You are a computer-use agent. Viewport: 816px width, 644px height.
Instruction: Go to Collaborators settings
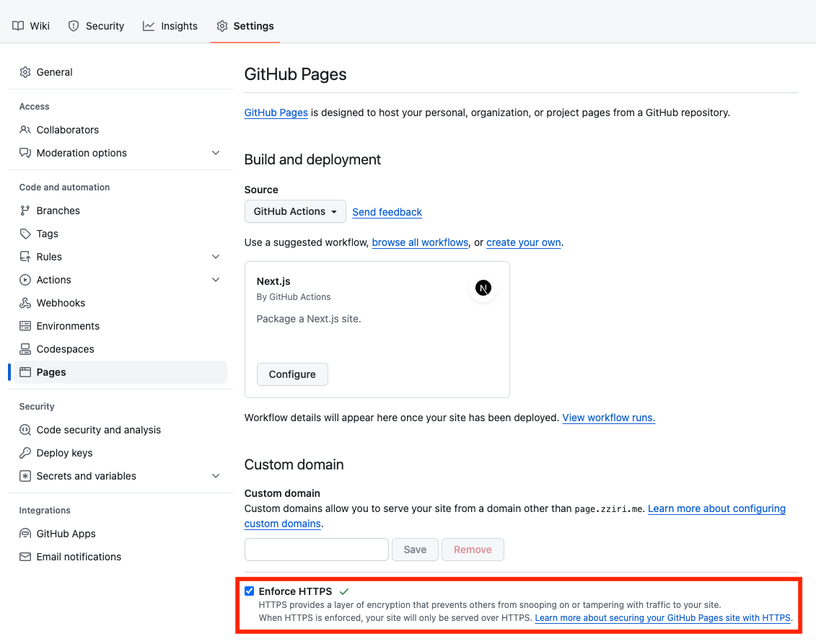pyautogui.click(x=120, y=130)
